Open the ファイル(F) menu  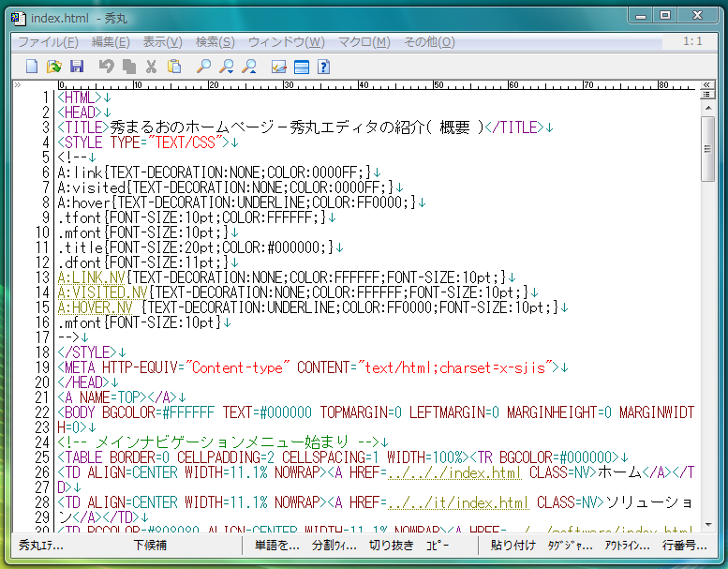point(49,42)
